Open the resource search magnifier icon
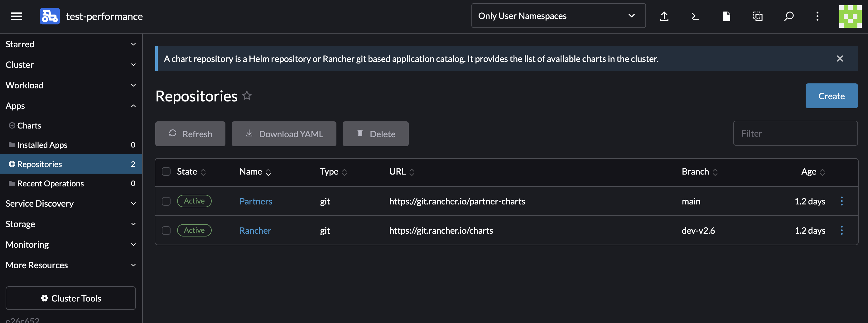 (x=788, y=16)
